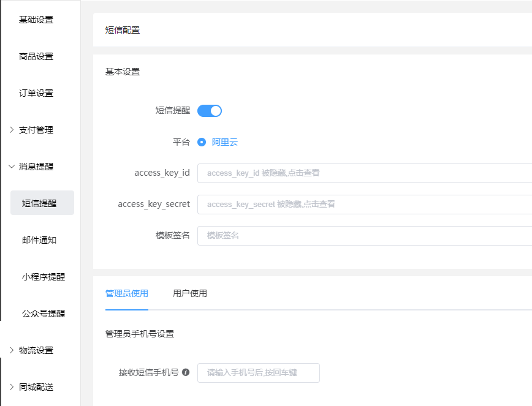
Task: Open the 基础设置 sidebar item
Action: 36,20
